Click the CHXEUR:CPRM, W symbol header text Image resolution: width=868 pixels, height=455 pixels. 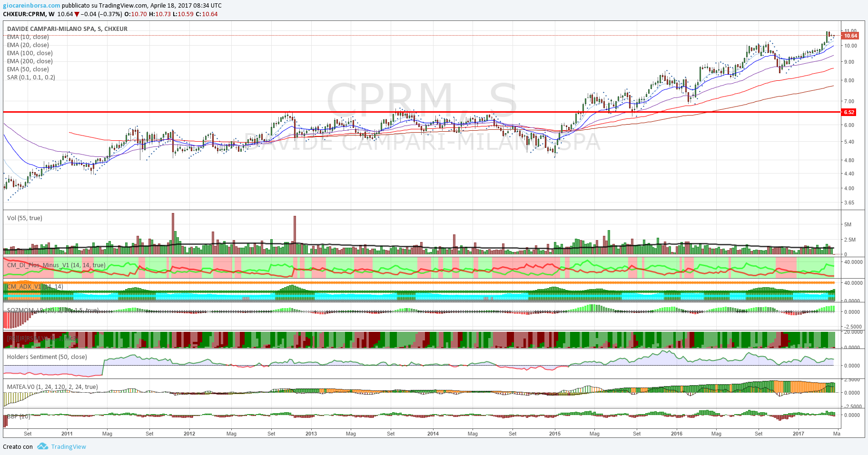click(29, 14)
